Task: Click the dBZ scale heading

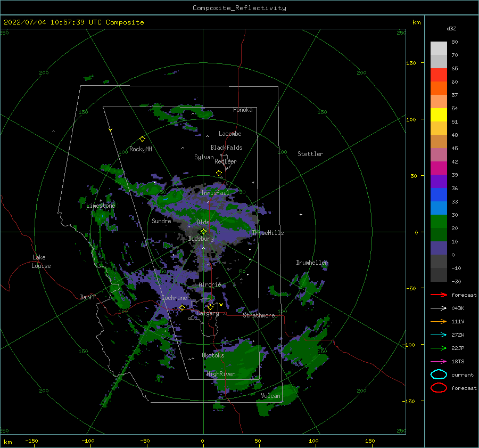Action: [x=451, y=29]
